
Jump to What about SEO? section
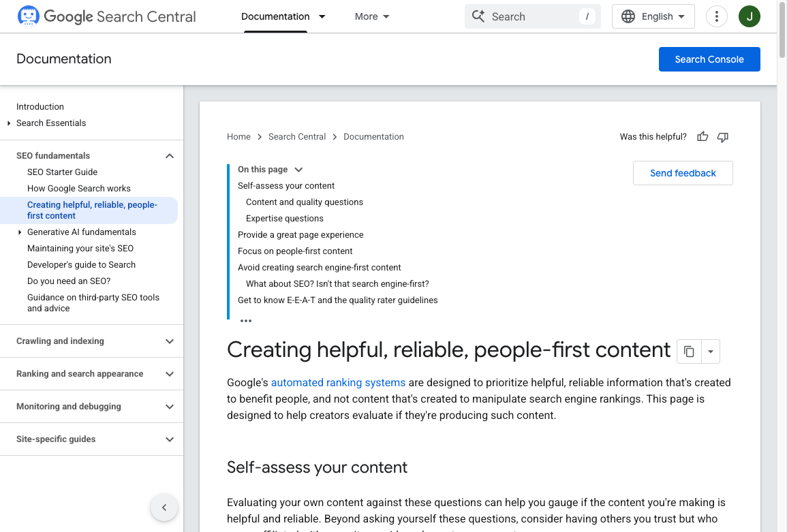tap(337, 283)
